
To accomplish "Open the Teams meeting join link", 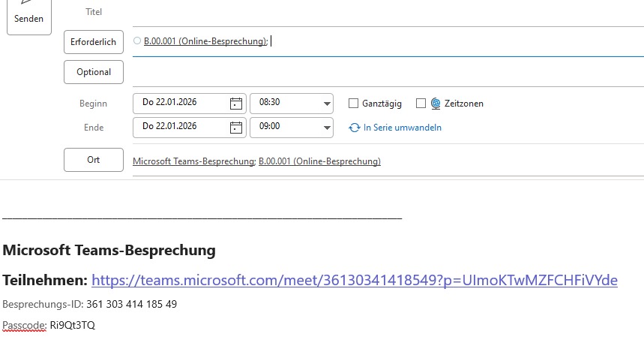I will click(354, 280).
